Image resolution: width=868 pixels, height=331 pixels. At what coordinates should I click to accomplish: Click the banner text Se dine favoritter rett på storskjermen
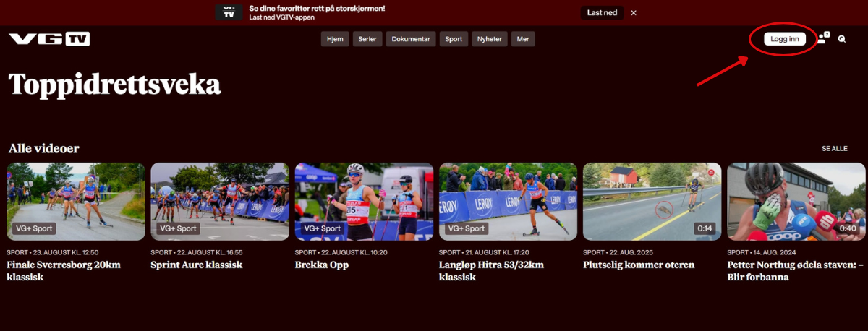pos(317,9)
